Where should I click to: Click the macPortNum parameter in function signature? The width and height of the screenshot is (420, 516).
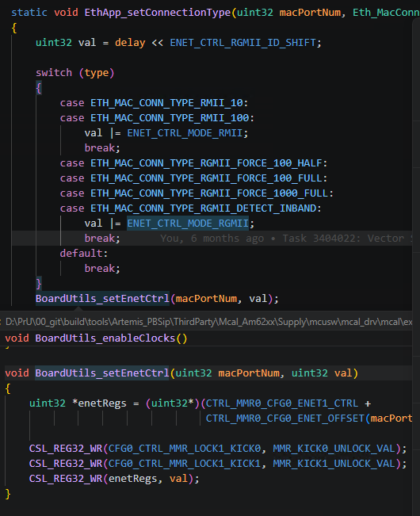coord(310,13)
